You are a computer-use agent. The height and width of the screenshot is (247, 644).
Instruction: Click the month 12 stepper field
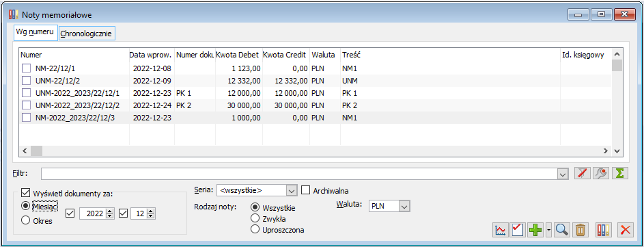143,213
